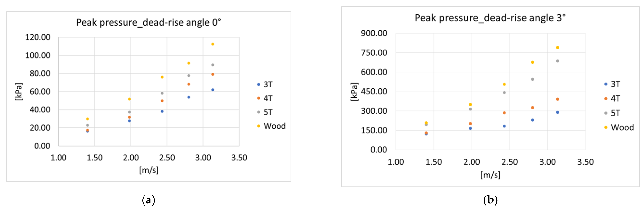The height and width of the screenshot is (211, 644).
Task: Select the highest yellow Wood point in 3° chart
Action: 557,48
